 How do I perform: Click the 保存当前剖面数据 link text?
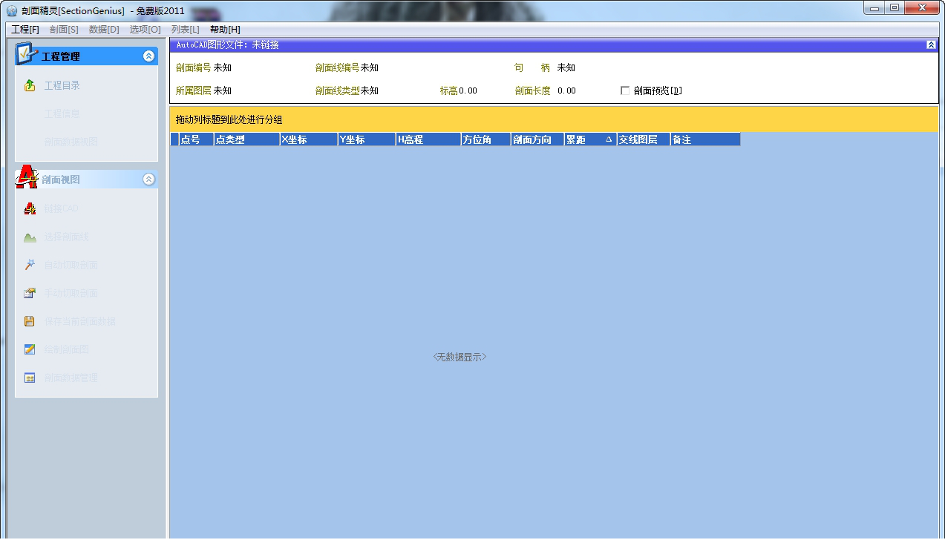coord(80,321)
